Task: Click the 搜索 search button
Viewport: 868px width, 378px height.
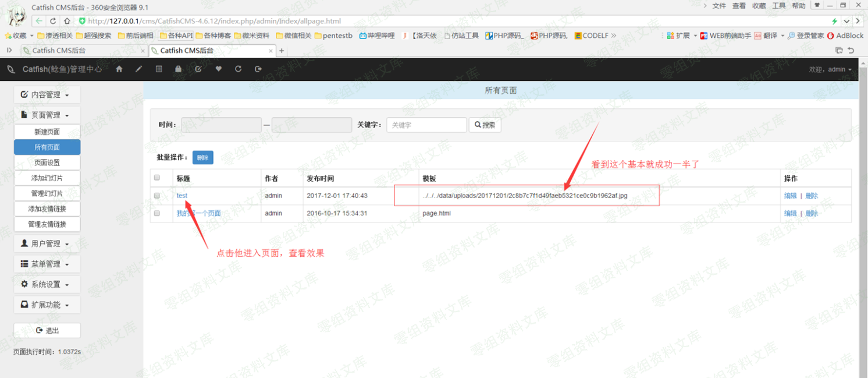Action: 485,125
